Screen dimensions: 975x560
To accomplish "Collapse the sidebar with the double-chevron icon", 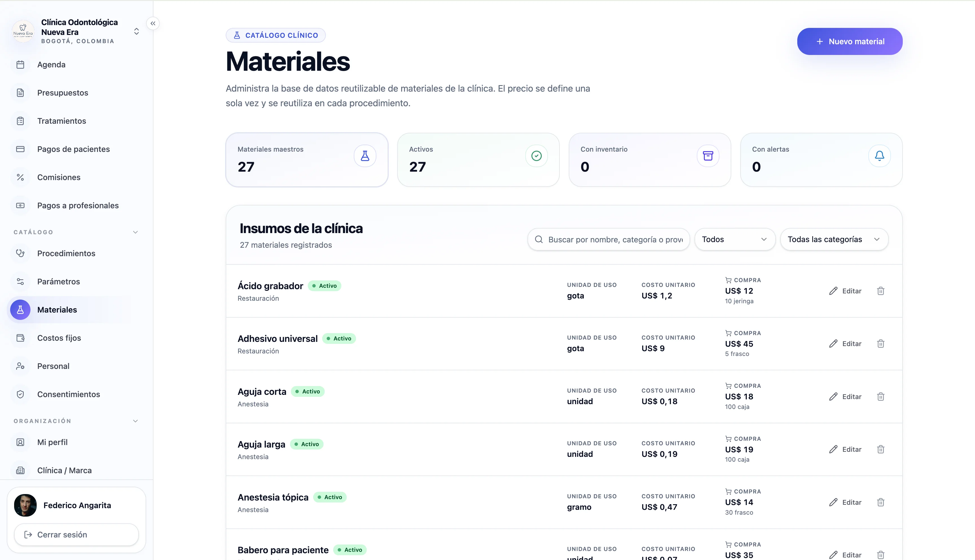I will (153, 23).
